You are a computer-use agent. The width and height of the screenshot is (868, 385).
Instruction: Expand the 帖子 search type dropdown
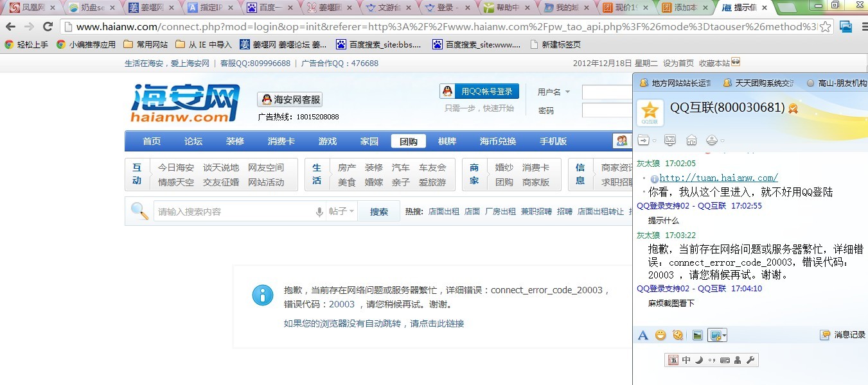342,212
